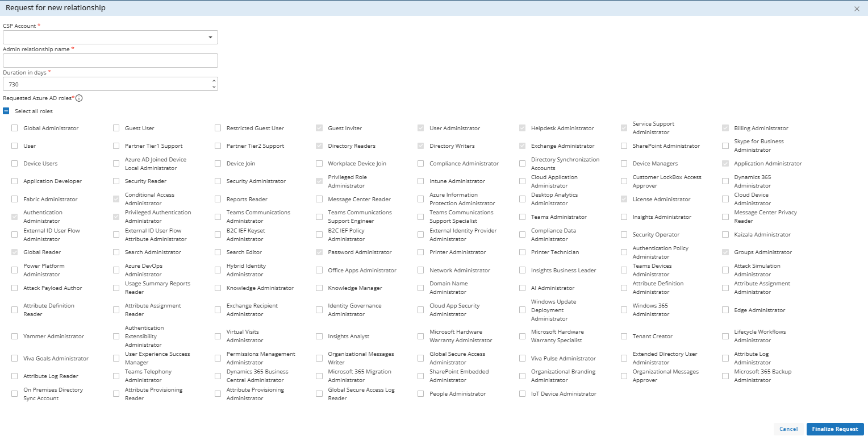The height and width of the screenshot is (440, 868).
Task: Uncheck the Global Reader role
Action: [14, 252]
